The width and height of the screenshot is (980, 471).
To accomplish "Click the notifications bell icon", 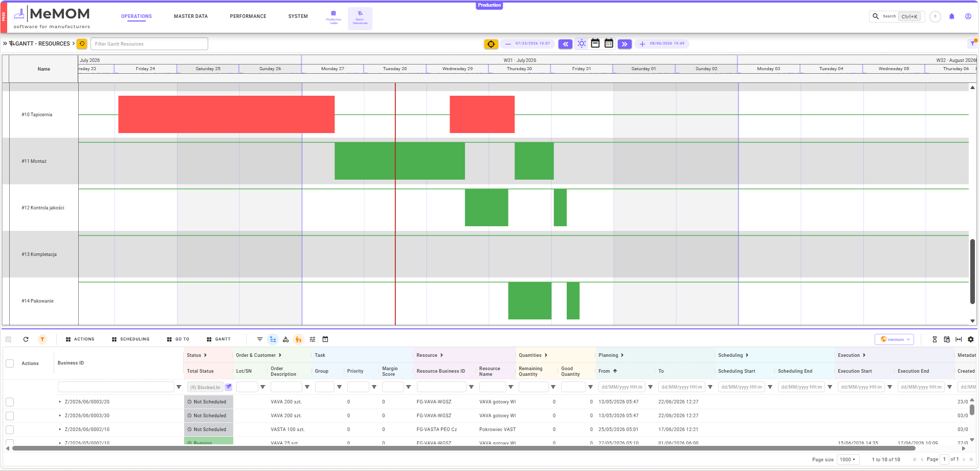I will click(952, 16).
